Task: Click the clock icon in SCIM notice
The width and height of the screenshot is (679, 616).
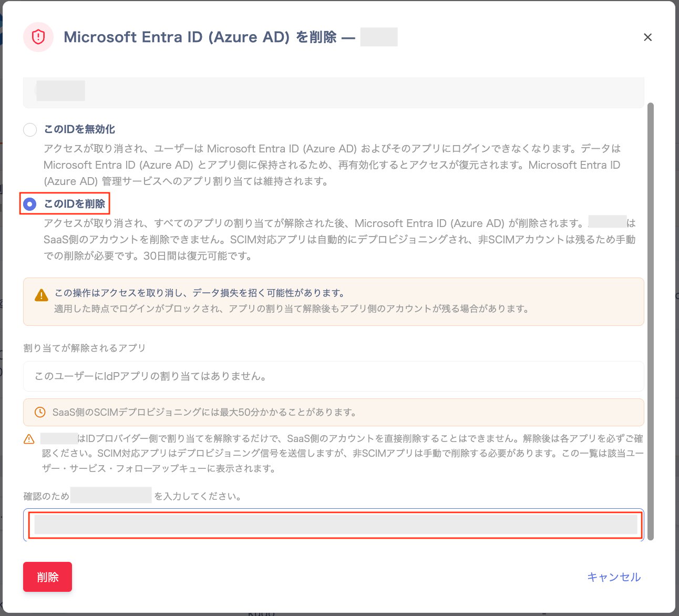Action: click(40, 412)
